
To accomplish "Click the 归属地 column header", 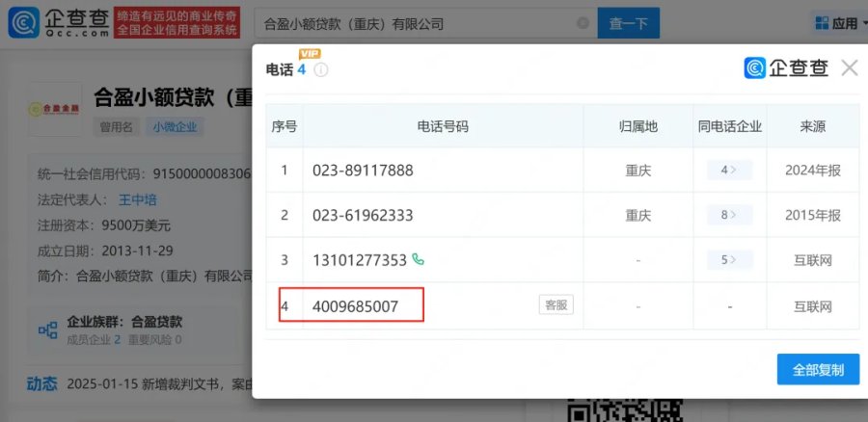I will (x=637, y=126).
